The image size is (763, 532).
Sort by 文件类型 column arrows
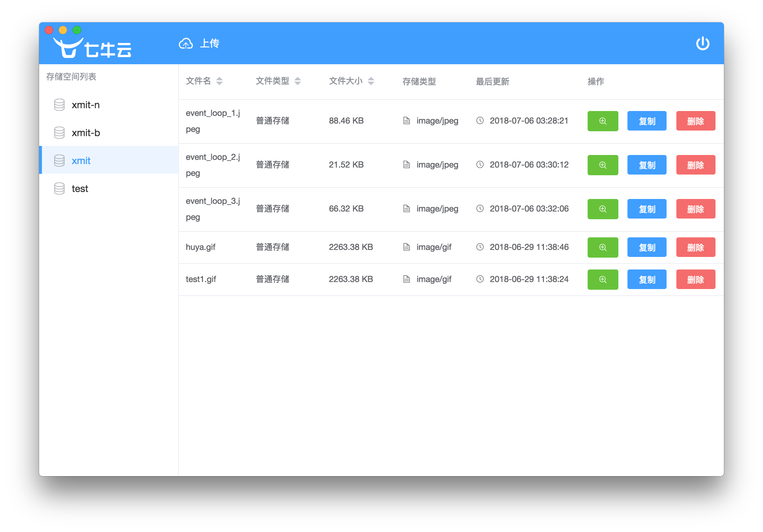coord(298,81)
